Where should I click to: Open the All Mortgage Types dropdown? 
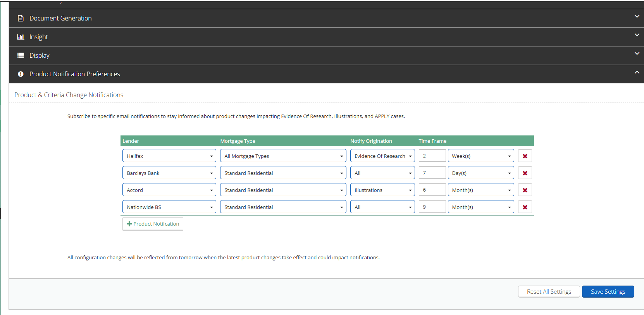tap(283, 156)
